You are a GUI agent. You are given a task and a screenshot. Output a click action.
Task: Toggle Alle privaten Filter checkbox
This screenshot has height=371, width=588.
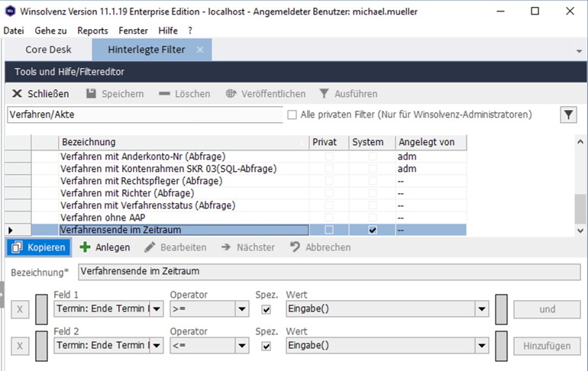tap(292, 115)
